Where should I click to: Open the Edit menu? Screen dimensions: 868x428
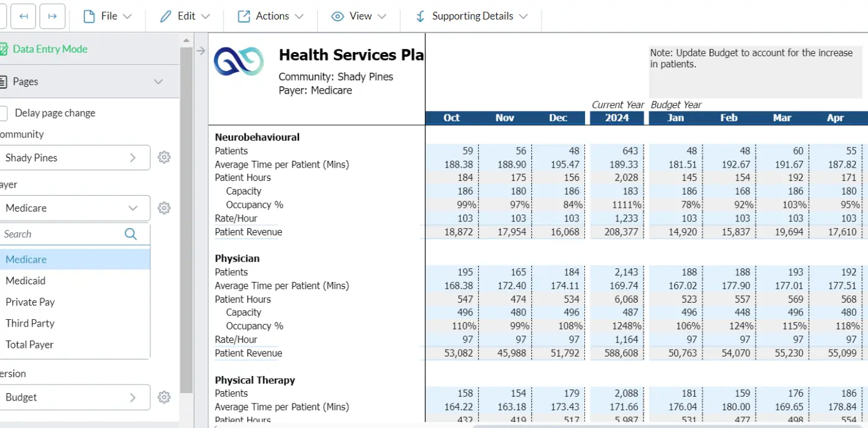click(185, 17)
